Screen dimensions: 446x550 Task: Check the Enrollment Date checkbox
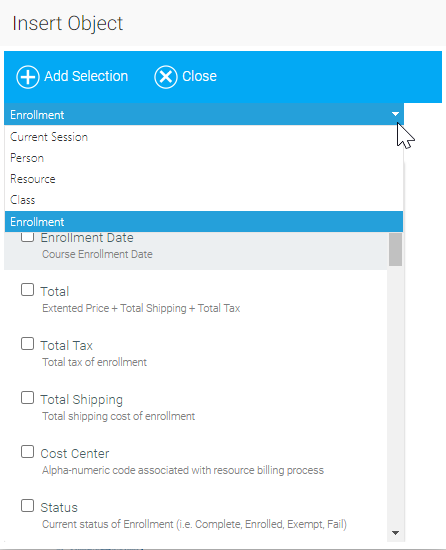(x=27, y=237)
